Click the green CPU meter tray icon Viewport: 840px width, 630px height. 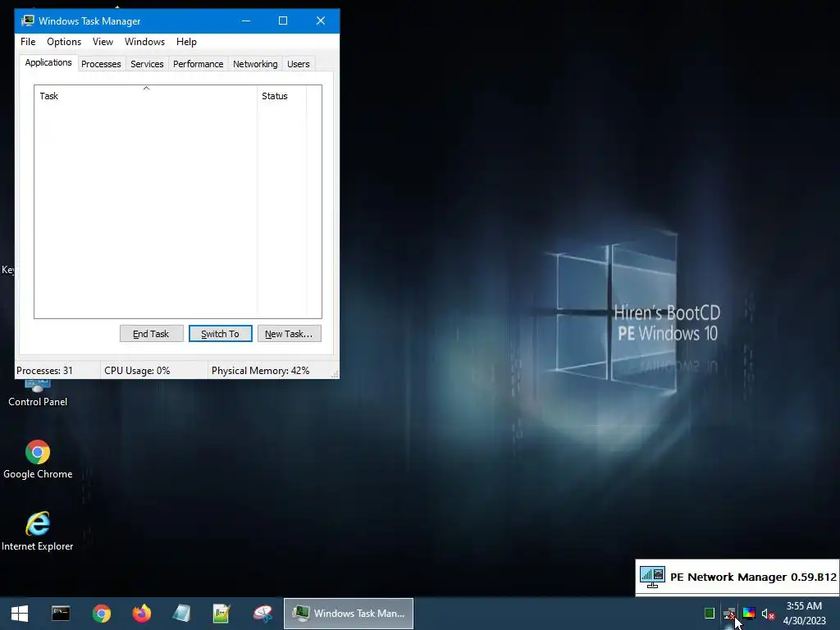click(x=710, y=614)
